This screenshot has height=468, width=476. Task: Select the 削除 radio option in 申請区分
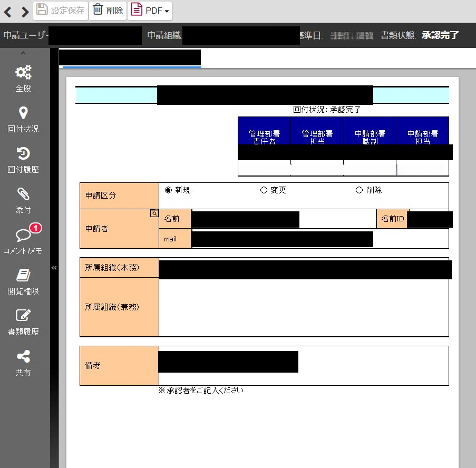click(359, 190)
